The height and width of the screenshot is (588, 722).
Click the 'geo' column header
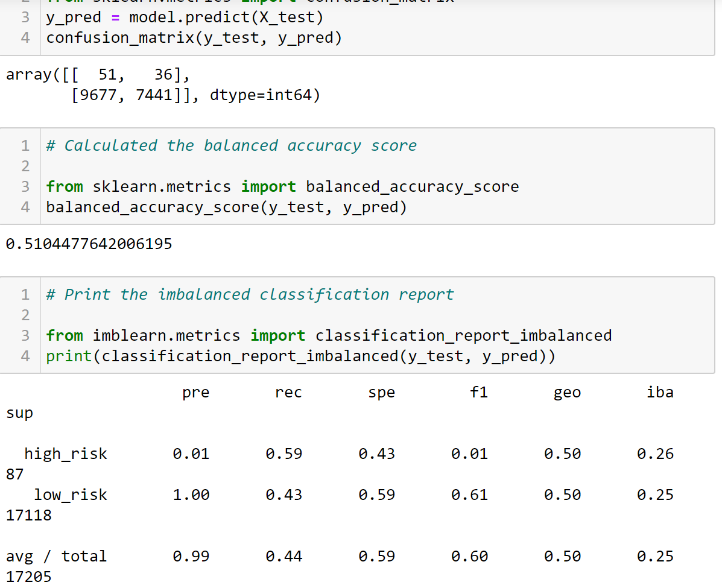point(567,393)
